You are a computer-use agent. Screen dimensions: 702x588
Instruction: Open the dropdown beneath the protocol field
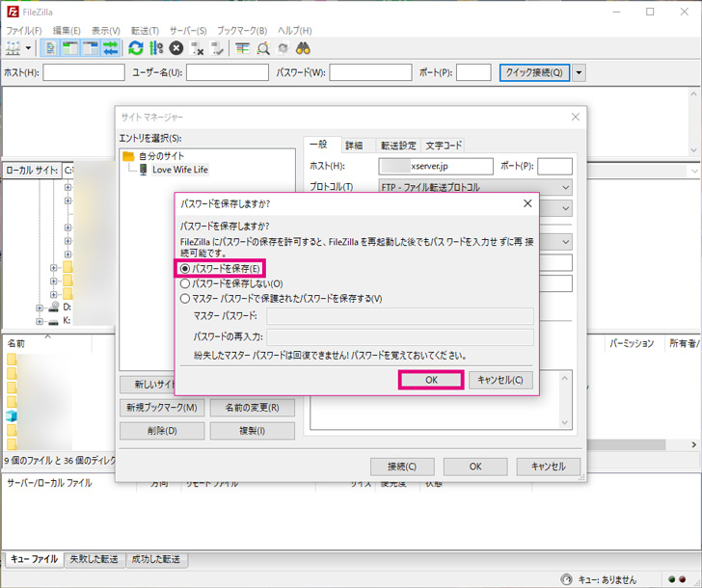tap(566, 208)
